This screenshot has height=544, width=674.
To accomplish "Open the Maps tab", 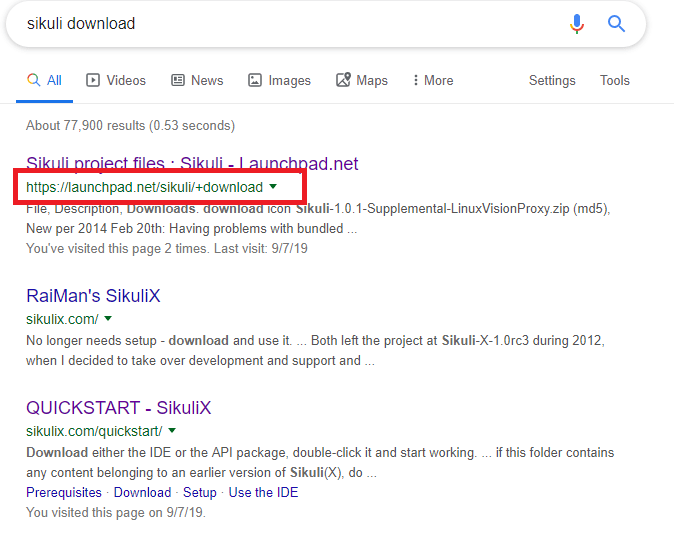I will (x=362, y=80).
